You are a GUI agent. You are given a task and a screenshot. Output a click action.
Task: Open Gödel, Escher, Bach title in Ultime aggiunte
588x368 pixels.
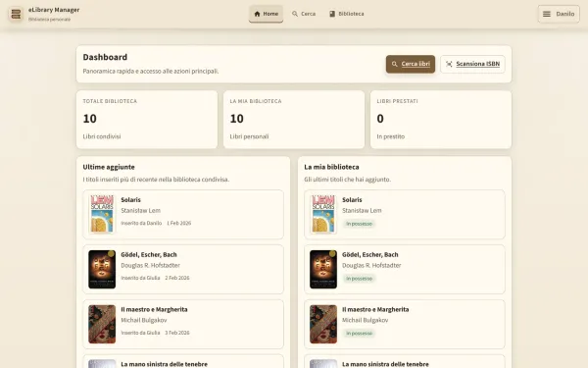point(149,254)
